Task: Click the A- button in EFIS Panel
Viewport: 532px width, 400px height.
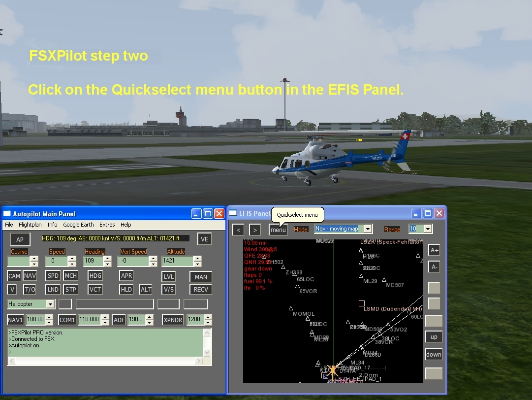Action: [434, 267]
